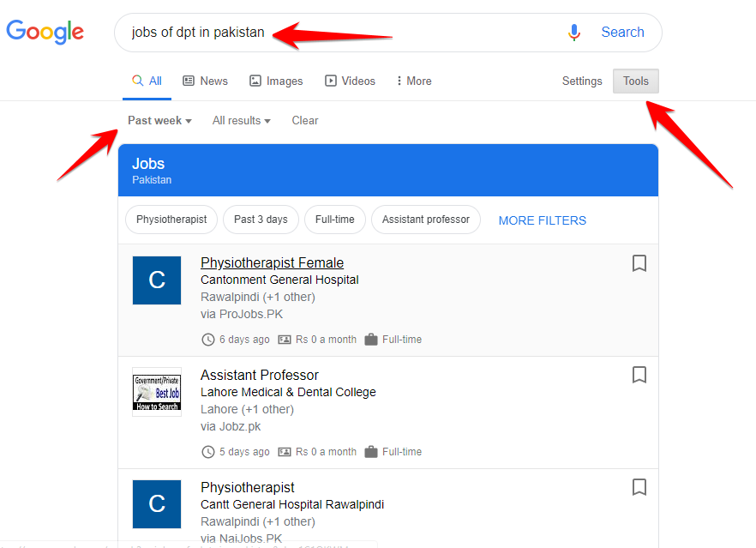Clear the search tool filters
The width and height of the screenshot is (756, 548).
[x=305, y=121]
